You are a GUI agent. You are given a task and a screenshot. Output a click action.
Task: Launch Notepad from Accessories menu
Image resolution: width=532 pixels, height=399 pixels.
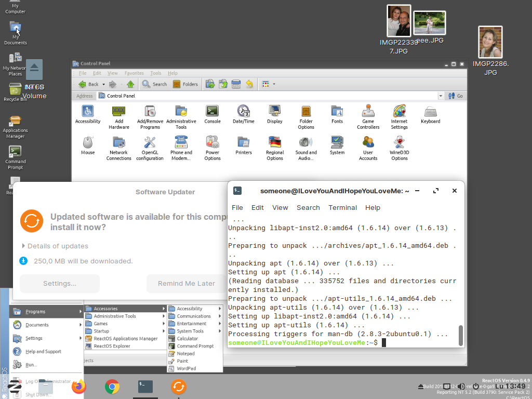(195, 353)
